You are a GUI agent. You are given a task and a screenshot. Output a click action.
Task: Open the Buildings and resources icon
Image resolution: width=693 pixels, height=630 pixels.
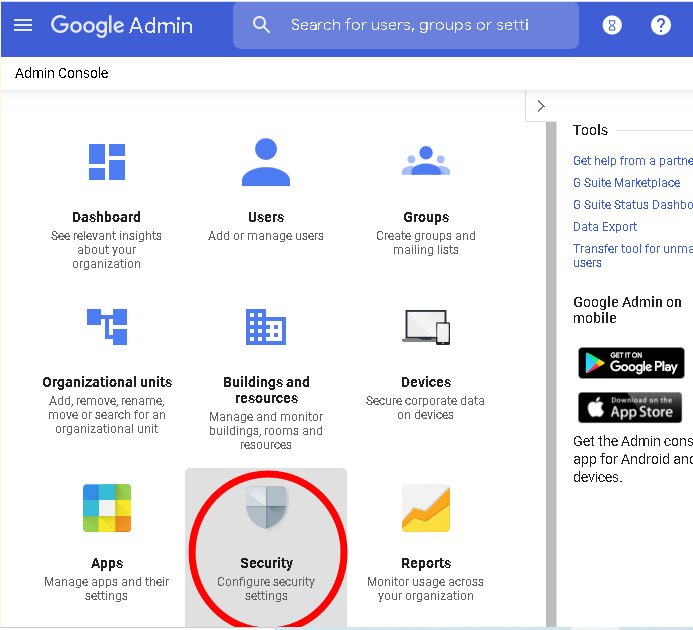(266, 327)
